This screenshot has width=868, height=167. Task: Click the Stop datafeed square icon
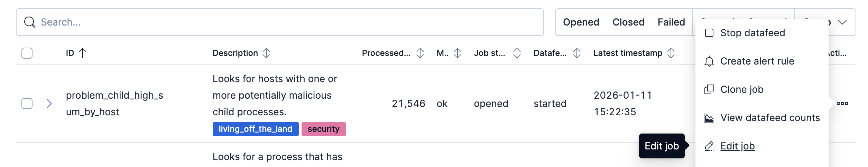pyautogui.click(x=709, y=33)
